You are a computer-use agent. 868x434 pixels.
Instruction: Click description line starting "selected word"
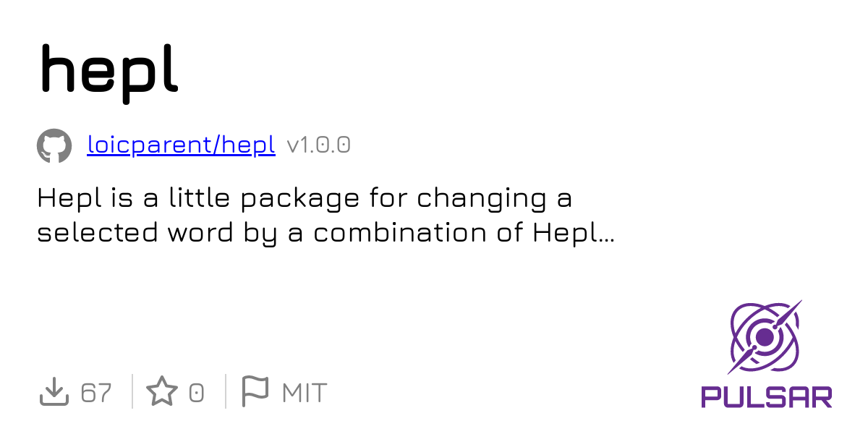(325, 233)
